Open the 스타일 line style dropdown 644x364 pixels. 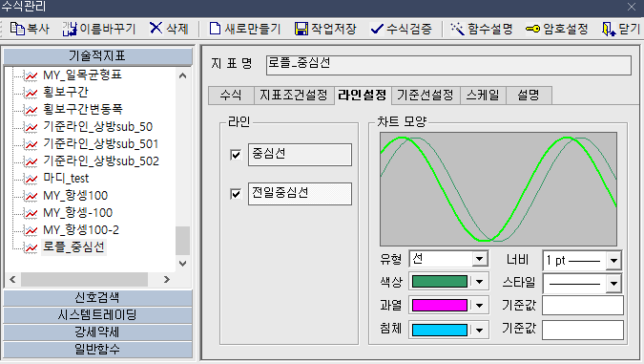613,284
